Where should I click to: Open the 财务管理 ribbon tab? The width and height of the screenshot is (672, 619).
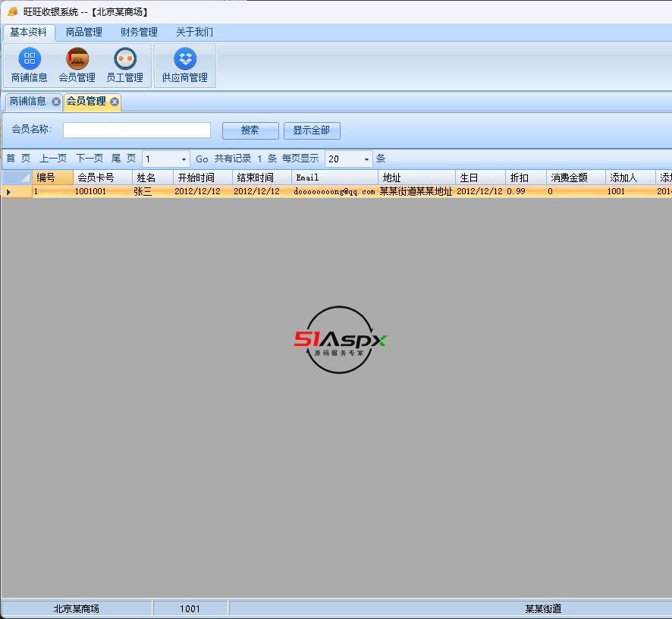click(139, 32)
